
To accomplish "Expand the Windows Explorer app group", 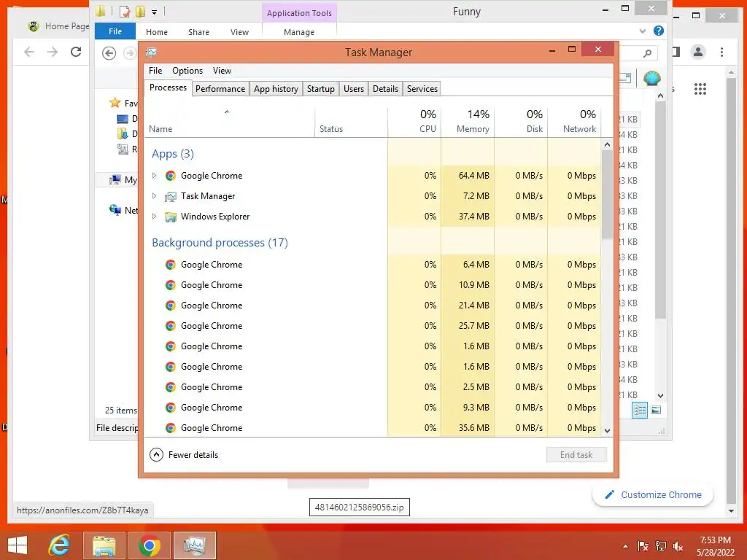I will pos(154,217).
